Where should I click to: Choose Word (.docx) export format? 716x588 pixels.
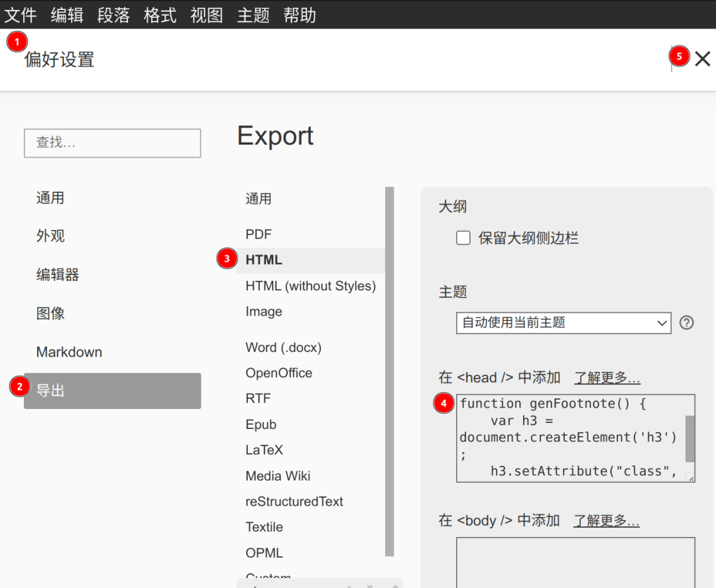(x=283, y=347)
